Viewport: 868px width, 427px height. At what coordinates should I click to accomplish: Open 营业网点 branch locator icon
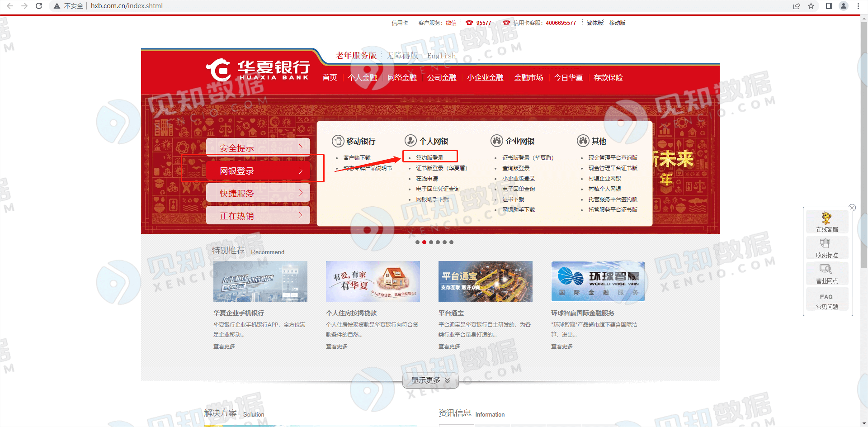[x=826, y=274]
